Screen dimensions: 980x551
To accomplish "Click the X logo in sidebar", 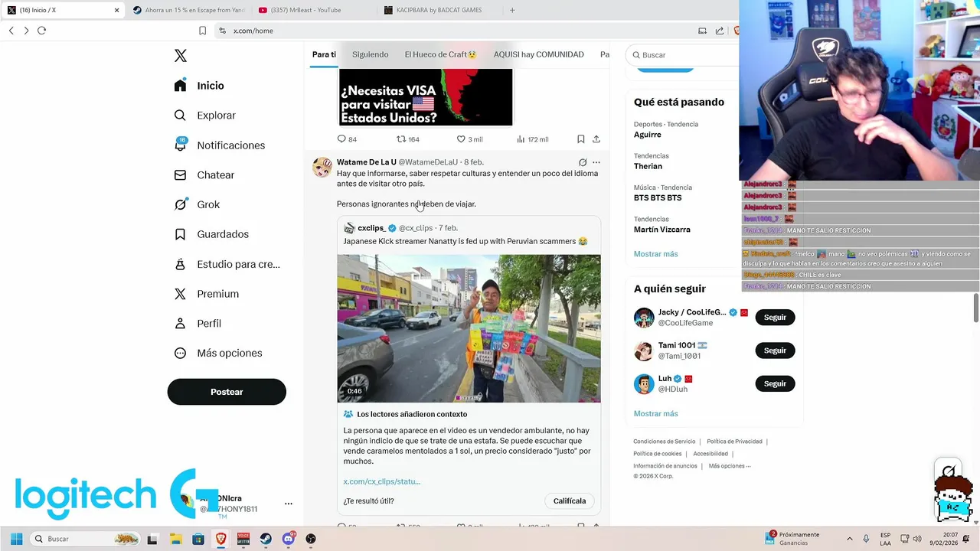I will [181, 56].
